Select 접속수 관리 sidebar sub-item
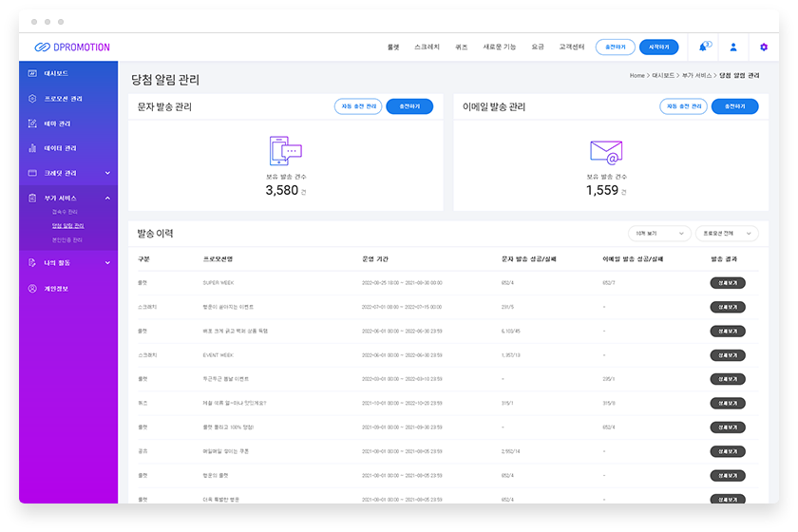 coord(65,212)
